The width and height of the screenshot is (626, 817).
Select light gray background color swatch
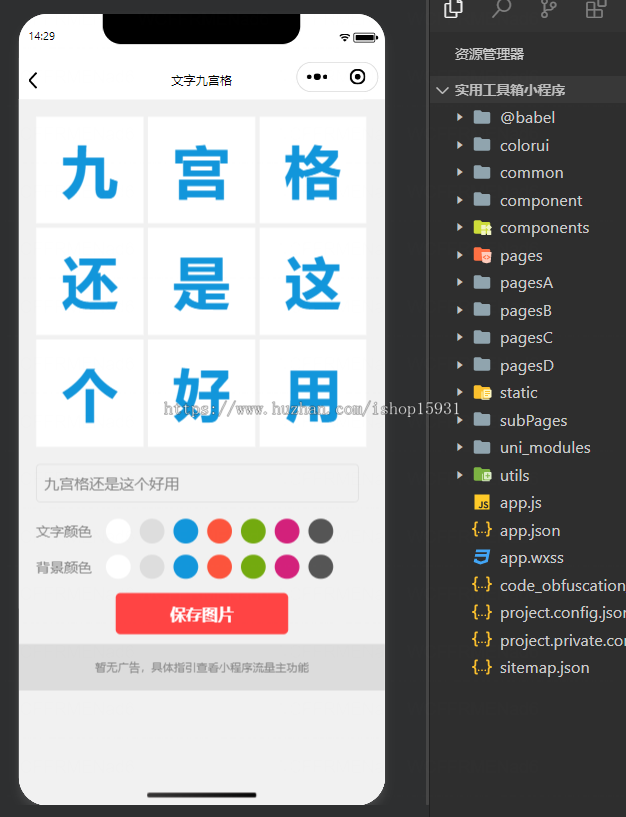tap(152, 566)
